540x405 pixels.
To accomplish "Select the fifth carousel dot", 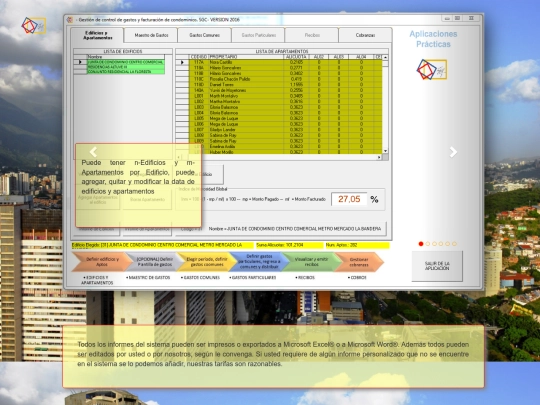I will click(x=447, y=244).
